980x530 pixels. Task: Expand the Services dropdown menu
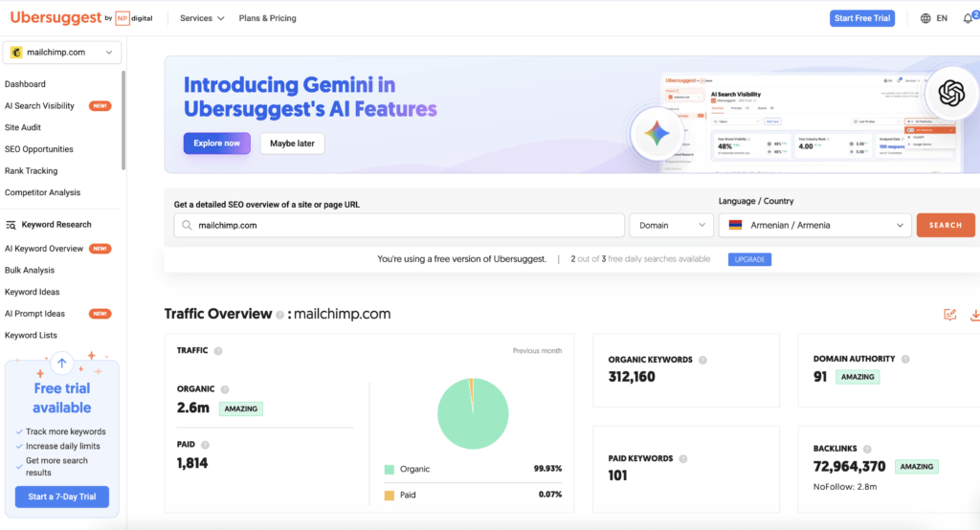tap(202, 18)
